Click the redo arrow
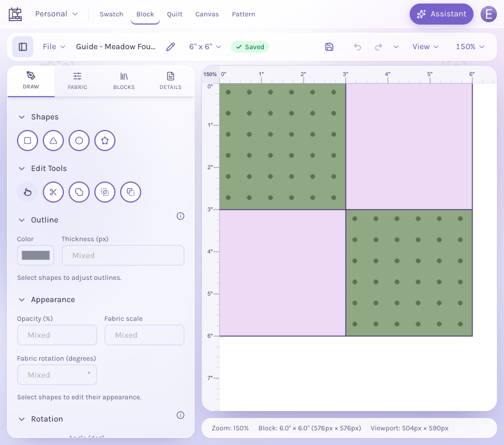Image resolution: width=504 pixels, height=445 pixels. [379, 47]
